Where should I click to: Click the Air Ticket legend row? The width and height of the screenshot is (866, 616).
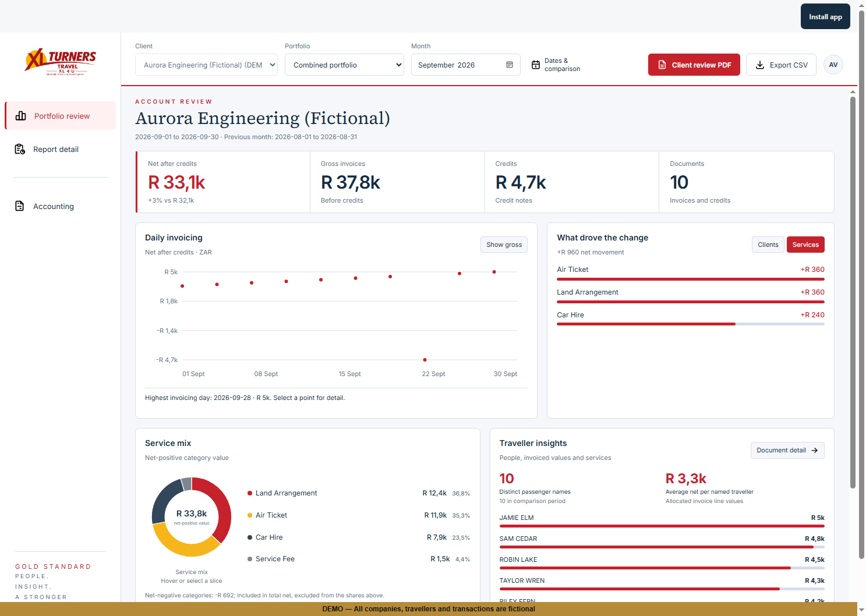point(358,515)
